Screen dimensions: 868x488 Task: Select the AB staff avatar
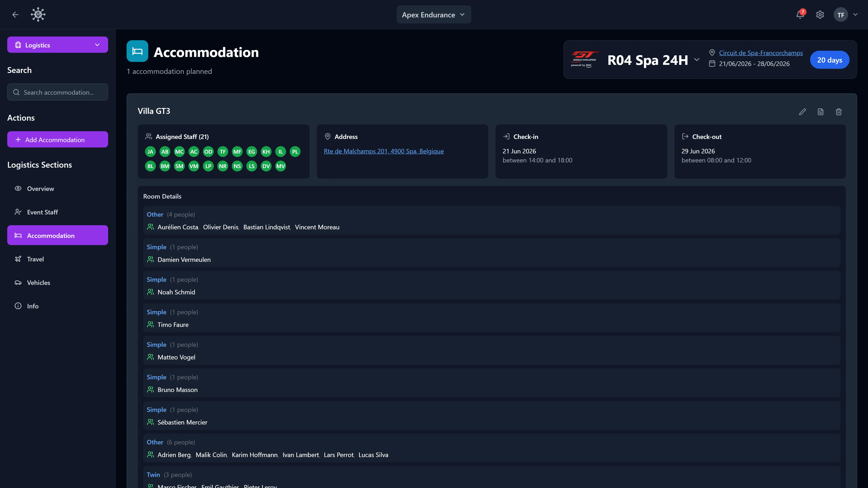(165, 152)
